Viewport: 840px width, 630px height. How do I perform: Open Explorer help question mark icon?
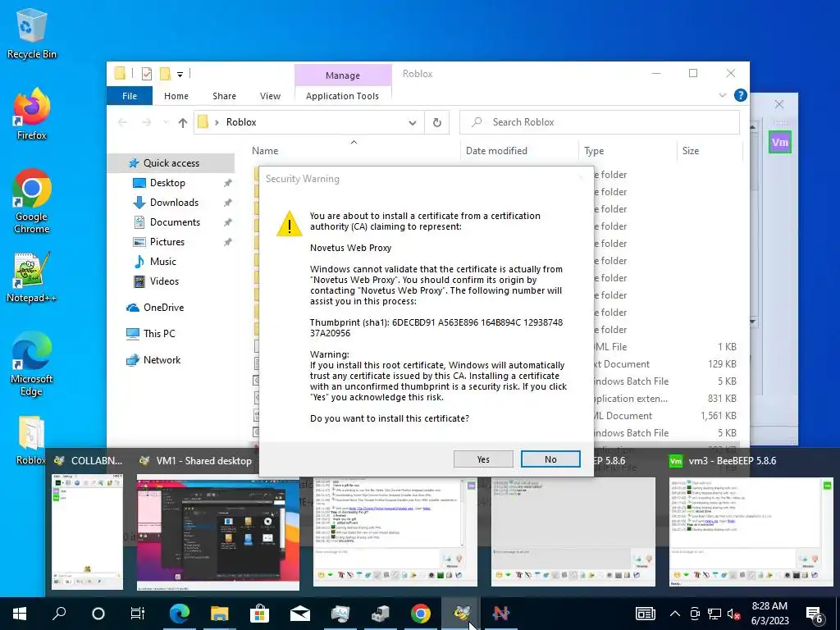pyautogui.click(x=741, y=95)
